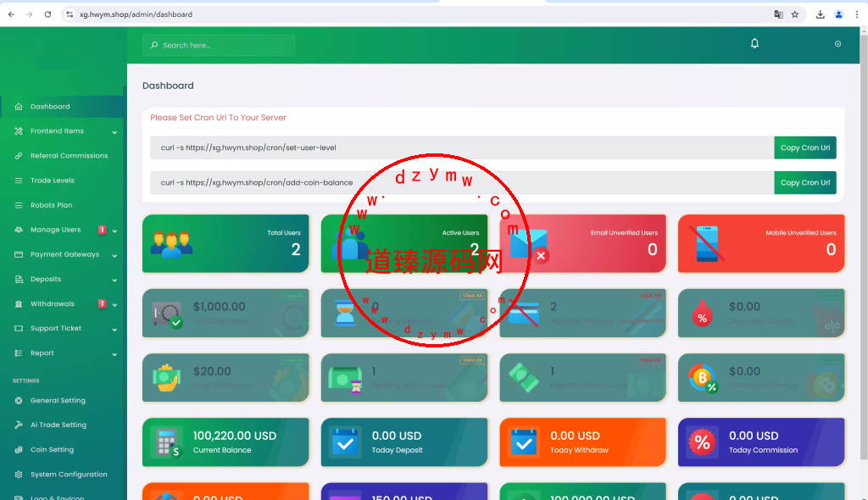Image resolution: width=868 pixels, height=500 pixels.
Task: Expand Deposits submenu chevron
Action: tap(114, 281)
